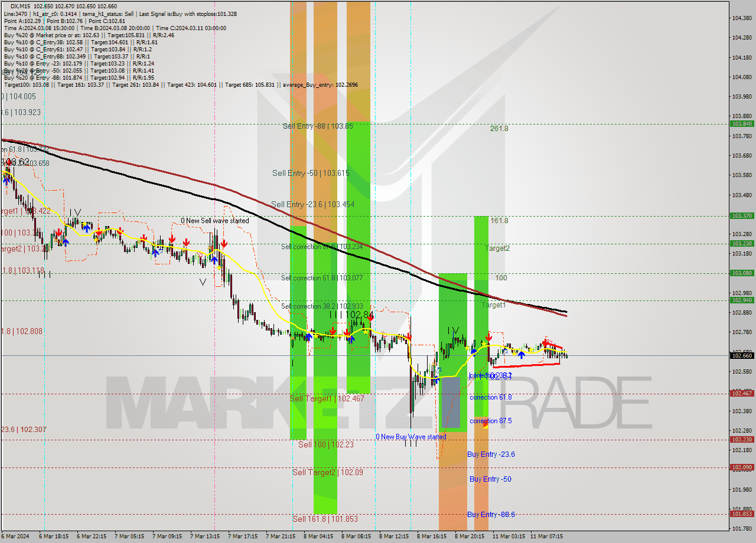
Task: Click 'Sell Entry -50 | 103.615' label
Action: 309,173
